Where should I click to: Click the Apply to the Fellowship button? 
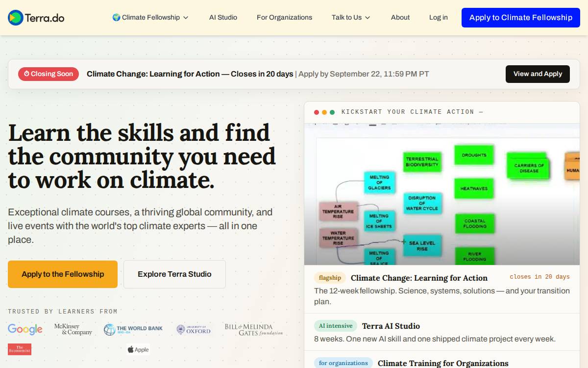point(63,274)
